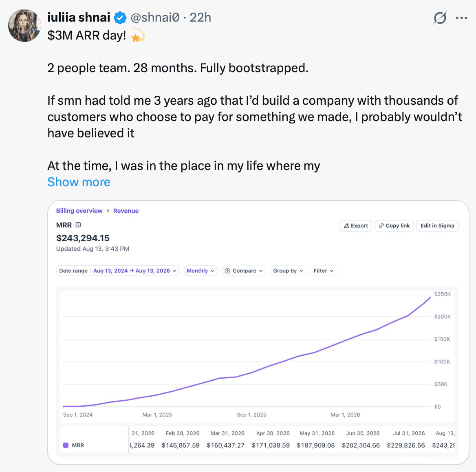Click the Copy link button
The height and width of the screenshot is (472, 476).
coord(394,225)
